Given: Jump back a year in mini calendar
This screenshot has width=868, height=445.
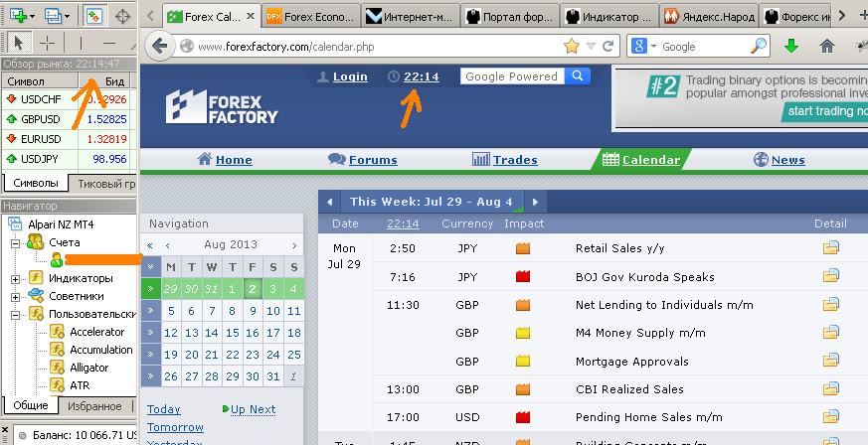Looking at the screenshot, I should pyautogui.click(x=150, y=245).
